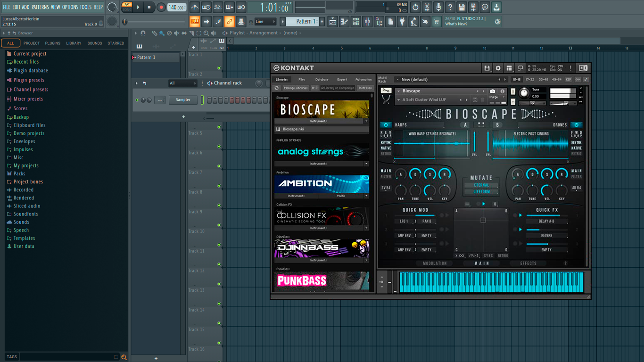This screenshot has width=644, height=362.
Task: Click the Bioscape snapshot camera icon
Action: coord(493,91)
